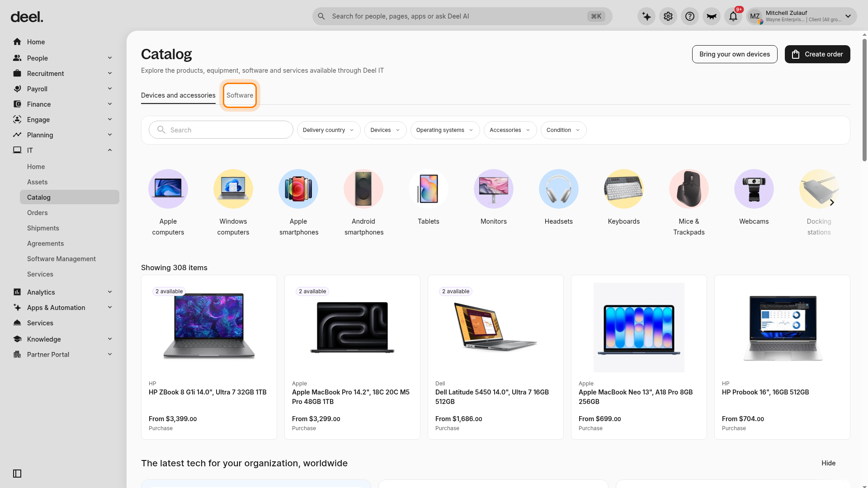Open Home under IT submenu
This screenshot has height=488, width=868.
pos(36,166)
